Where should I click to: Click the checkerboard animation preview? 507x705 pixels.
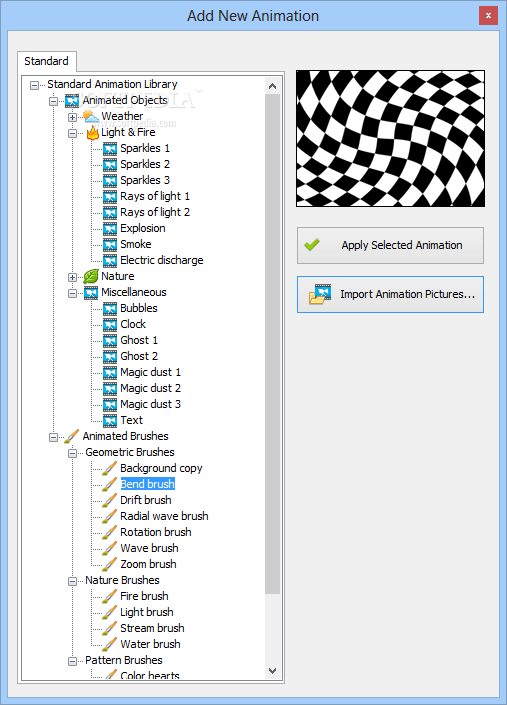(x=390, y=138)
